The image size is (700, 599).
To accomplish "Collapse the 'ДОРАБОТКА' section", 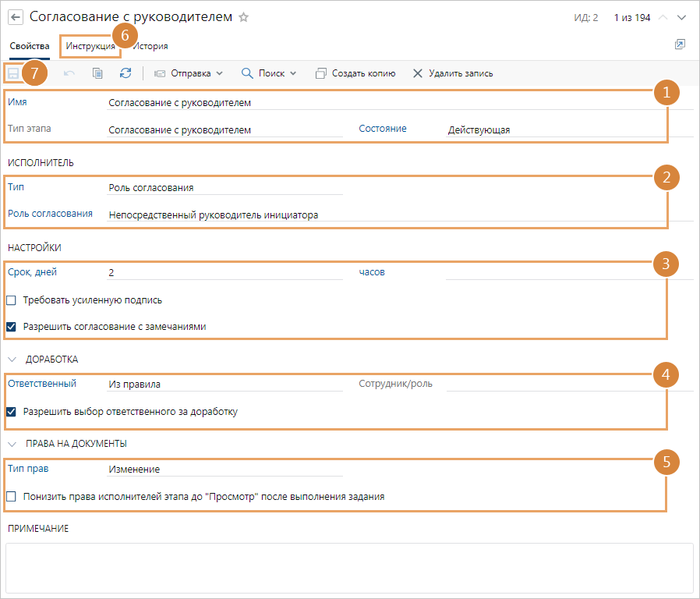I will click(x=12, y=360).
